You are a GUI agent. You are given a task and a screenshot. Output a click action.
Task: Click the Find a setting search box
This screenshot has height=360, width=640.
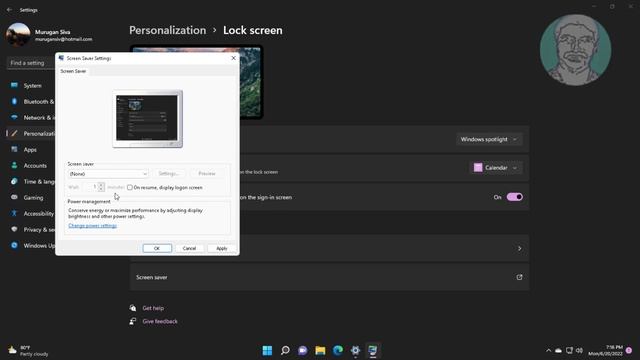[31, 63]
